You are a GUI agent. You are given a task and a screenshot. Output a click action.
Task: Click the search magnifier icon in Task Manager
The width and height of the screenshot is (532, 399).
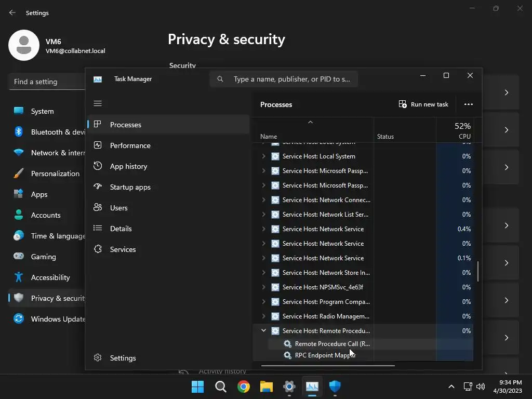coord(220,79)
